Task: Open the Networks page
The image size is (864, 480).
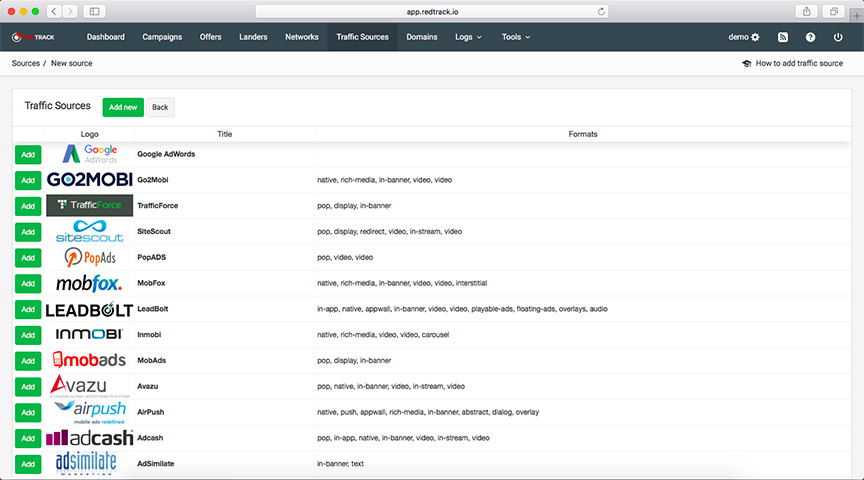Action: (x=302, y=37)
